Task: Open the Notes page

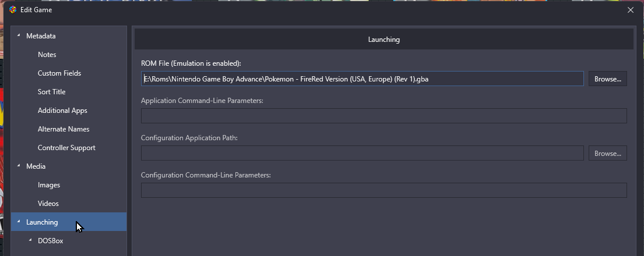Action: click(x=47, y=55)
